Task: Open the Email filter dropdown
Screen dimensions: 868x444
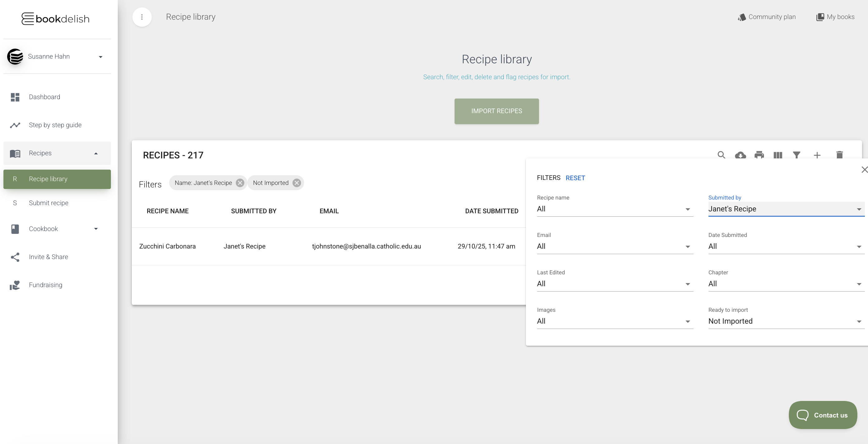Action: click(x=615, y=246)
